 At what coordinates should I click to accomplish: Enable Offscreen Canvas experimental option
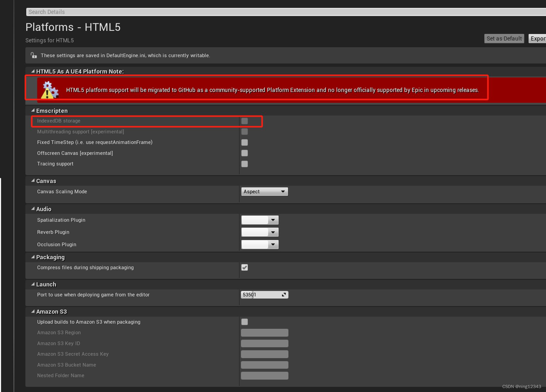coord(244,153)
